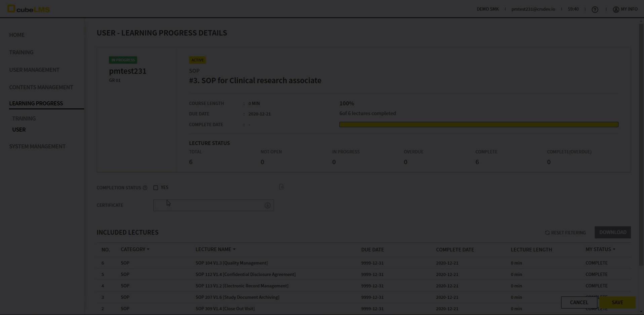This screenshot has height=315, width=644.
Task: Click the Completion Status help tooltip icon
Action: pos(145,188)
